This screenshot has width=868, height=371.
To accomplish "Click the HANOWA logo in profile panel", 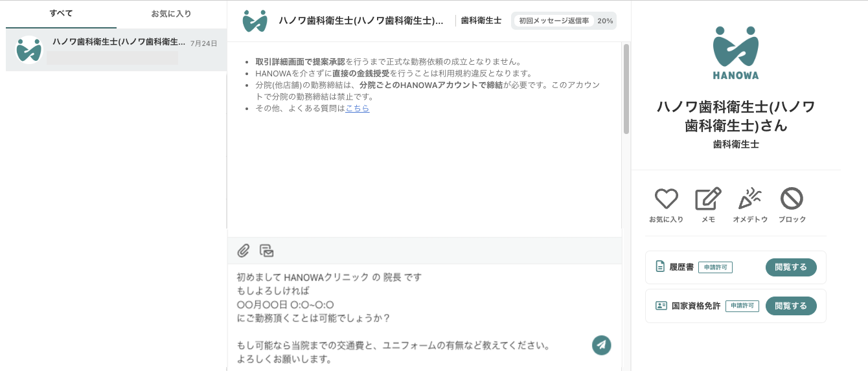I will click(736, 53).
